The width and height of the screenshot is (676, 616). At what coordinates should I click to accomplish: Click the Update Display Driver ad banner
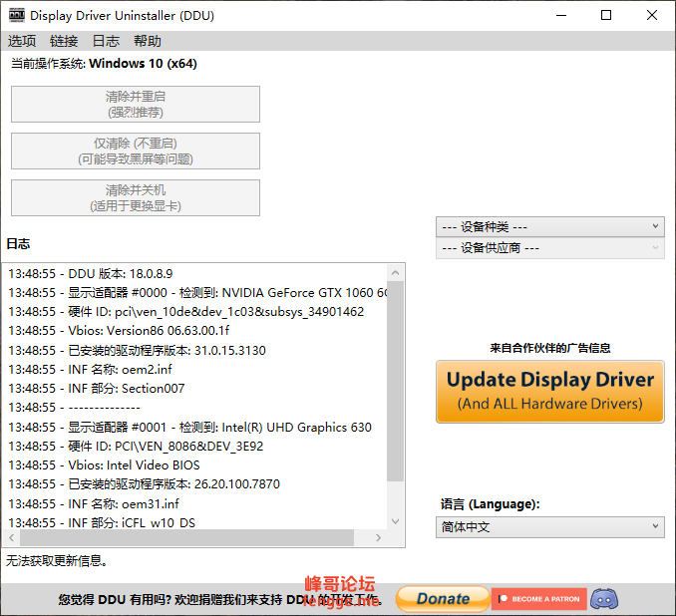pyautogui.click(x=549, y=392)
